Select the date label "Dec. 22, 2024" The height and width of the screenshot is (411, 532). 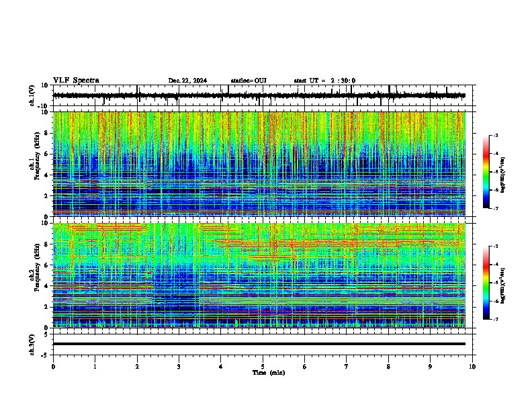187,81
